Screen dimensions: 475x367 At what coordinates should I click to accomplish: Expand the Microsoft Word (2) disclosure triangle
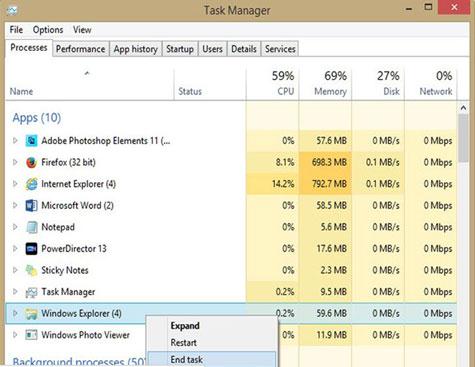coord(15,205)
